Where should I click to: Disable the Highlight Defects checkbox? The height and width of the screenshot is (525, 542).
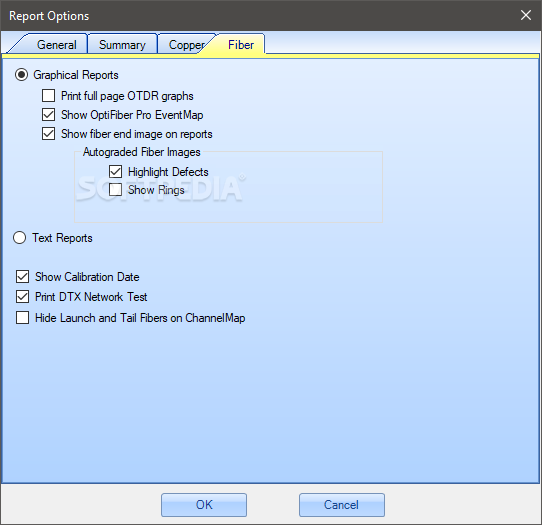click(115, 171)
